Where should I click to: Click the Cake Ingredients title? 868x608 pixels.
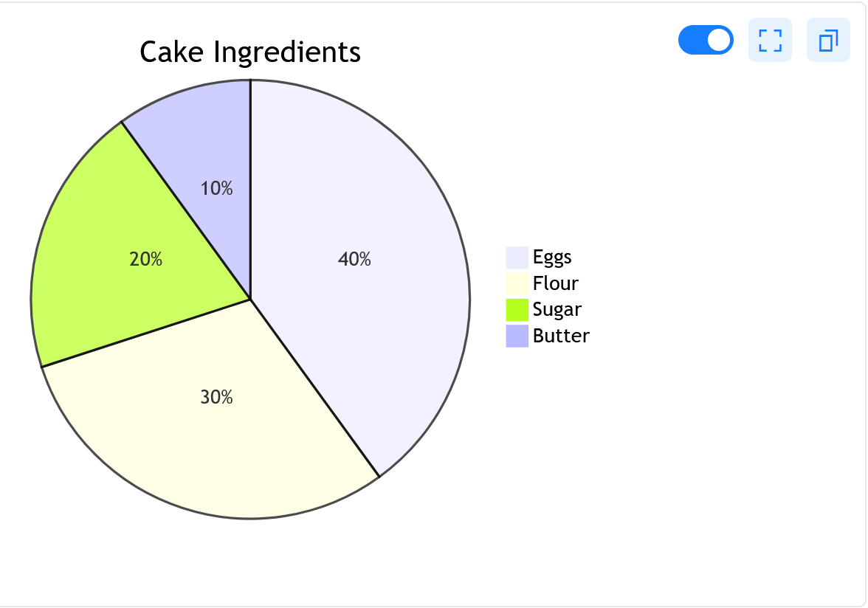(250, 52)
